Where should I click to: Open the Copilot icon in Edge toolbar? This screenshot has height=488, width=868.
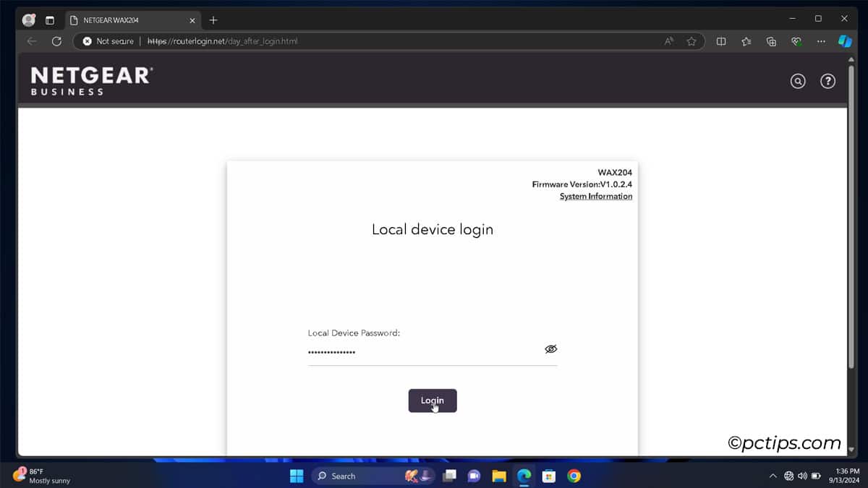(x=846, y=41)
